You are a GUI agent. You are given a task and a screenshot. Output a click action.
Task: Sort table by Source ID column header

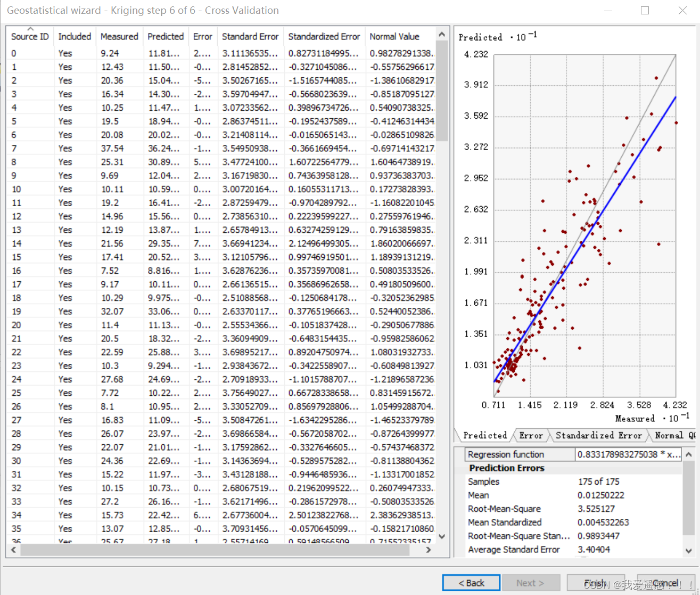(30, 36)
